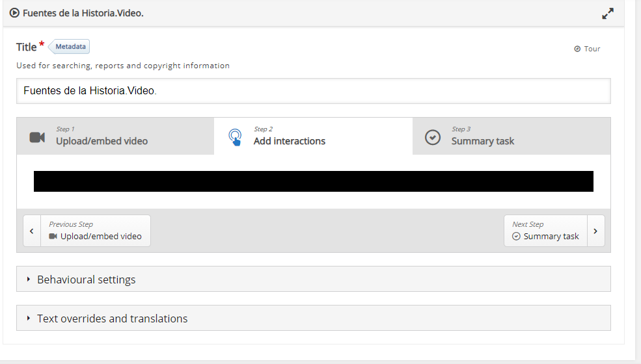Click the Interactive Video play icon in header
Screen dimensions: 641x364
[14, 13]
